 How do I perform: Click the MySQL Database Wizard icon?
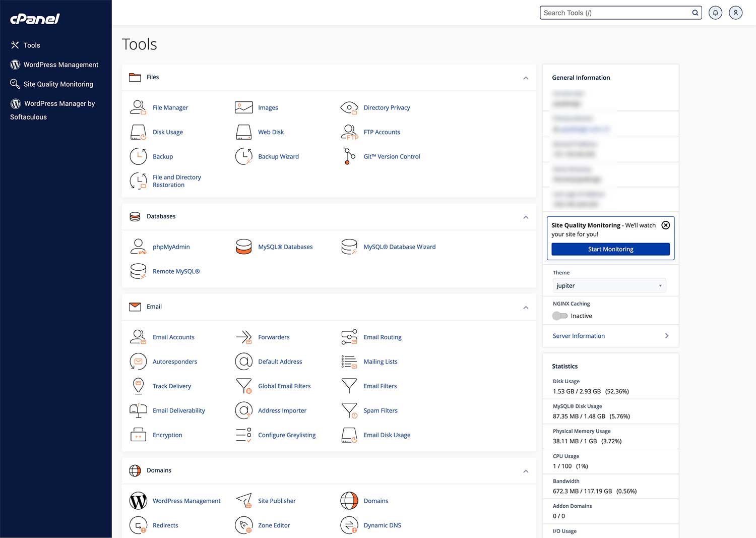pos(349,247)
